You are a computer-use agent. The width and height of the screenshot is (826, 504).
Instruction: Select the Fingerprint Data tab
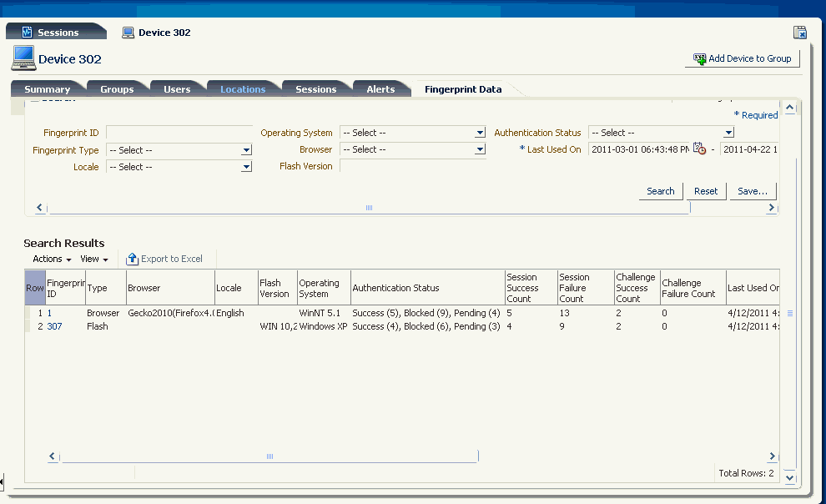pyautogui.click(x=463, y=89)
